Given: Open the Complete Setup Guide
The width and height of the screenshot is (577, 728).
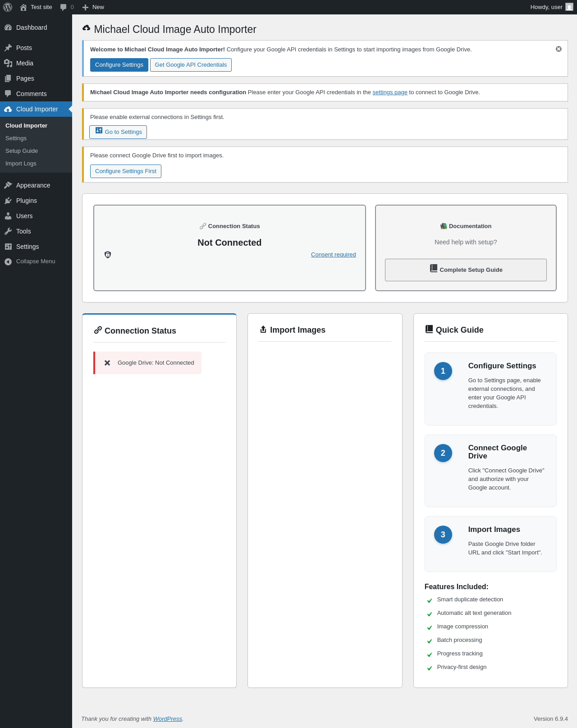Looking at the screenshot, I should [466, 270].
